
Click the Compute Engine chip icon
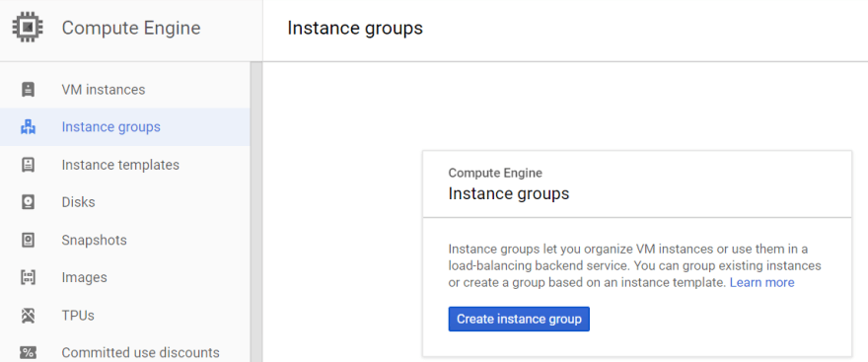[x=28, y=28]
